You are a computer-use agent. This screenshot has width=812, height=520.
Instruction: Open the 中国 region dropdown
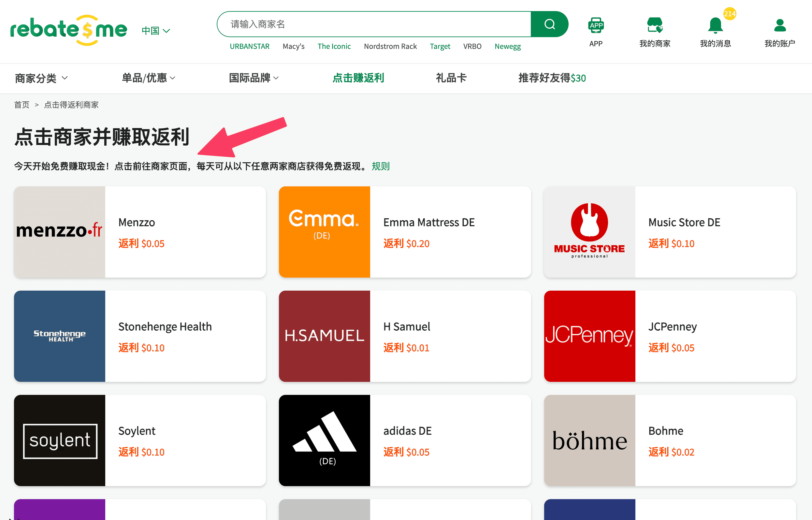155,30
